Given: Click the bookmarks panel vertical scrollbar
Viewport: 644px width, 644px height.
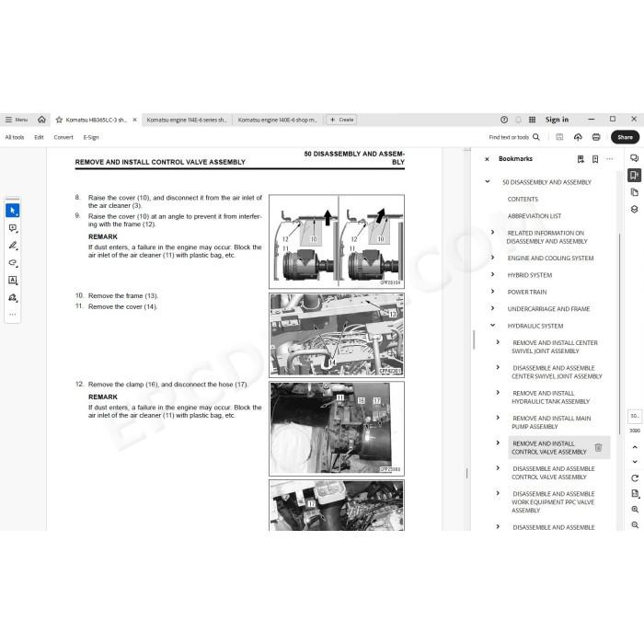Looking at the screenshot, I should click(x=619, y=333).
